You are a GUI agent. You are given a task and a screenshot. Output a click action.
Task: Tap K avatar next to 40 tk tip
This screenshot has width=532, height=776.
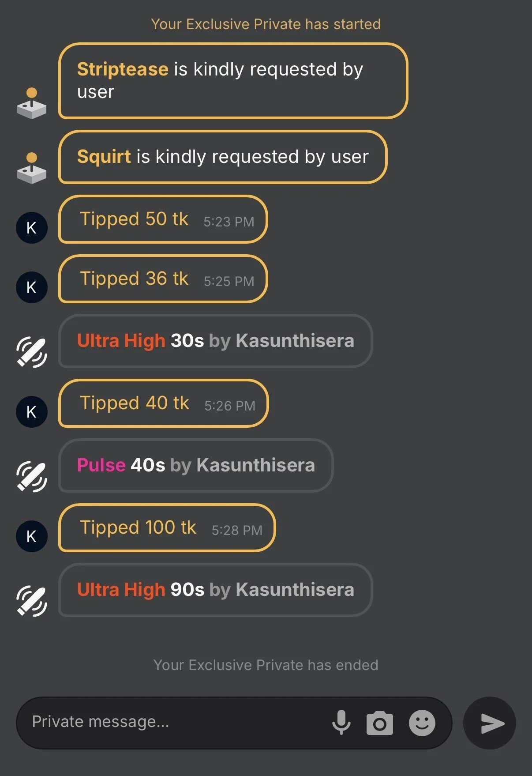32,412
